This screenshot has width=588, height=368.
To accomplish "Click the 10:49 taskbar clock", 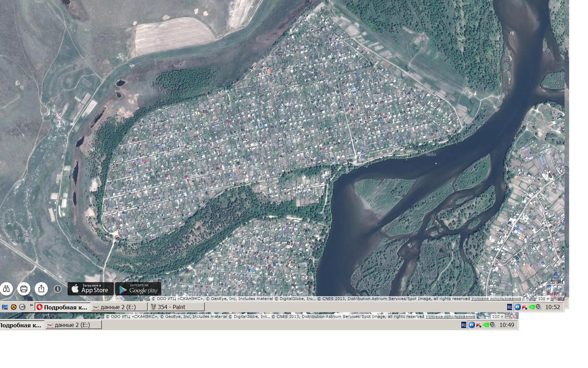I will coord(507,325).
